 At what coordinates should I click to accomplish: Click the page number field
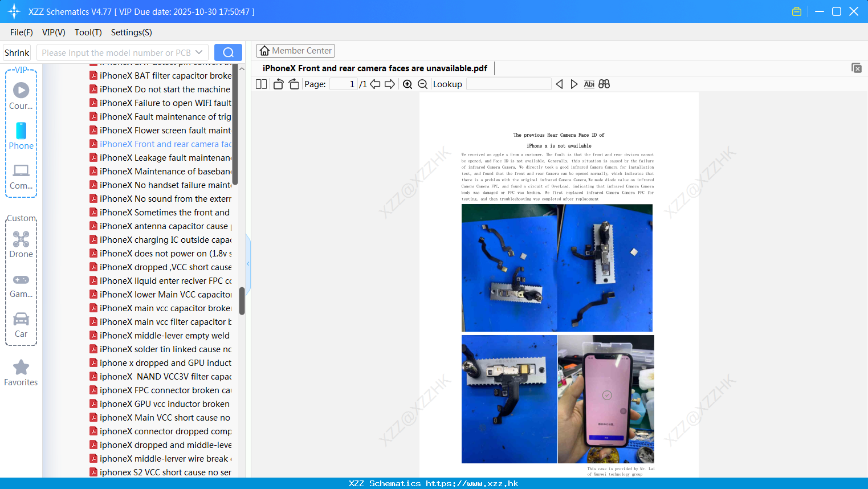point(343,84)
